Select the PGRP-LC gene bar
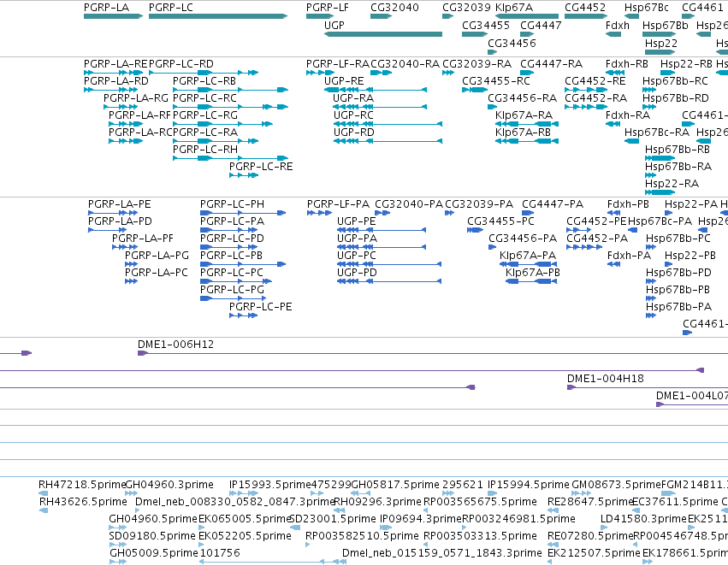Screen dimensions: 728x566 (218, 16)
